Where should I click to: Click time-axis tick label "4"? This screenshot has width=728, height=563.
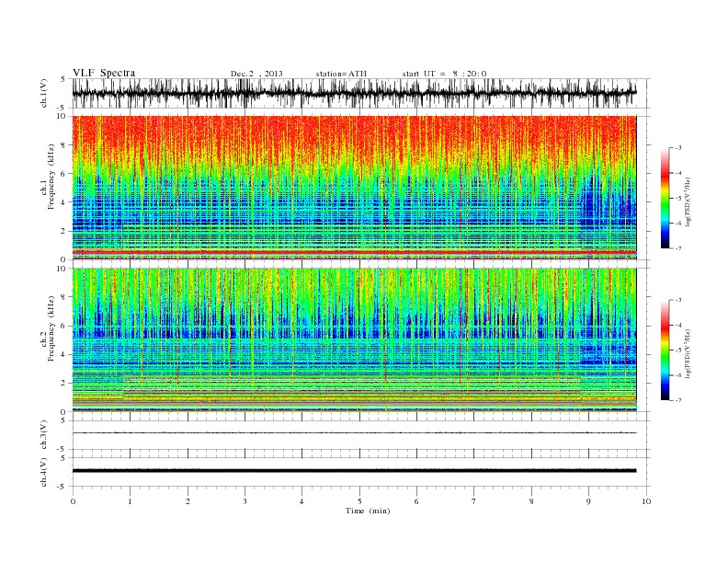[301, 501]
